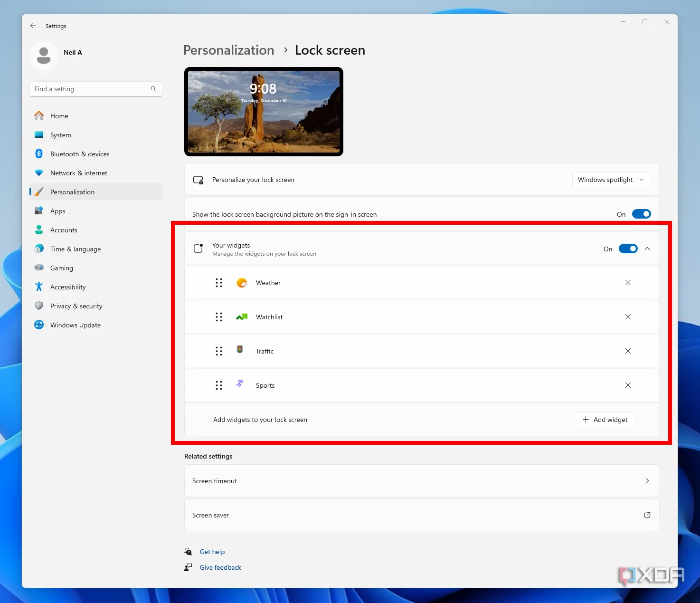Click the Watchlist stocks icon

(x=242, y=317)
